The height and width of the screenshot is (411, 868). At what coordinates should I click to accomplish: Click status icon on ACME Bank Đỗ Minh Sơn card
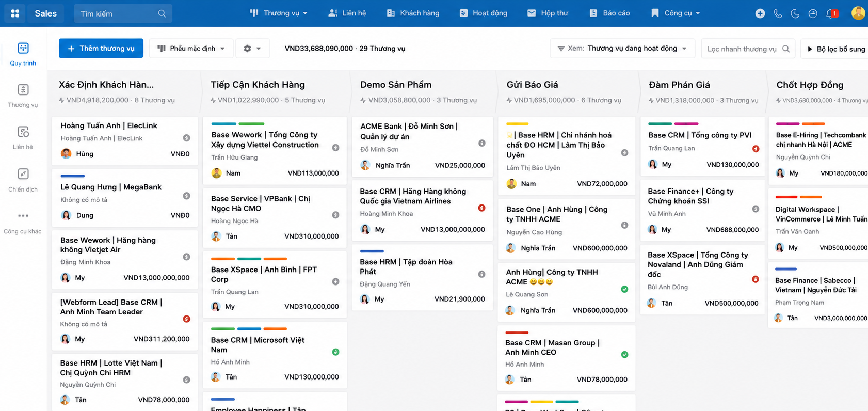(x=481, y=143)
